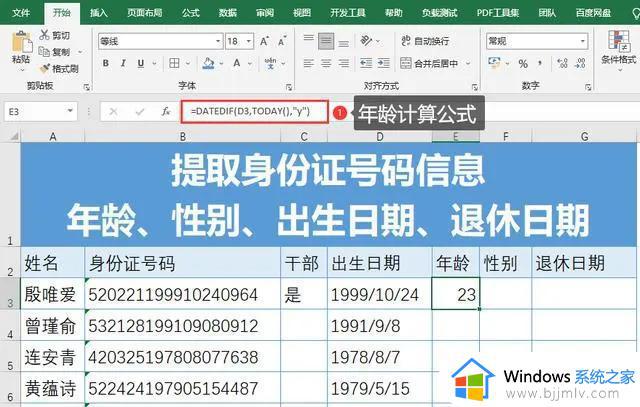Open Alignment group dialog launcher
Viewport: 640px width, 407px height.
475,87
